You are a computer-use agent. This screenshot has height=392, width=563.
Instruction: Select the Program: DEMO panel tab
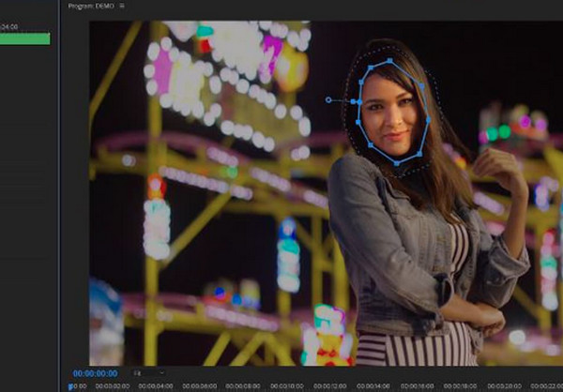[91, 7]
